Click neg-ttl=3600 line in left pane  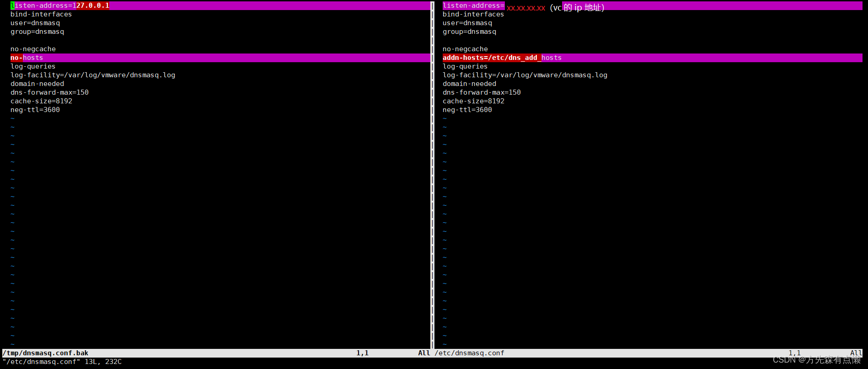point(35,110)
